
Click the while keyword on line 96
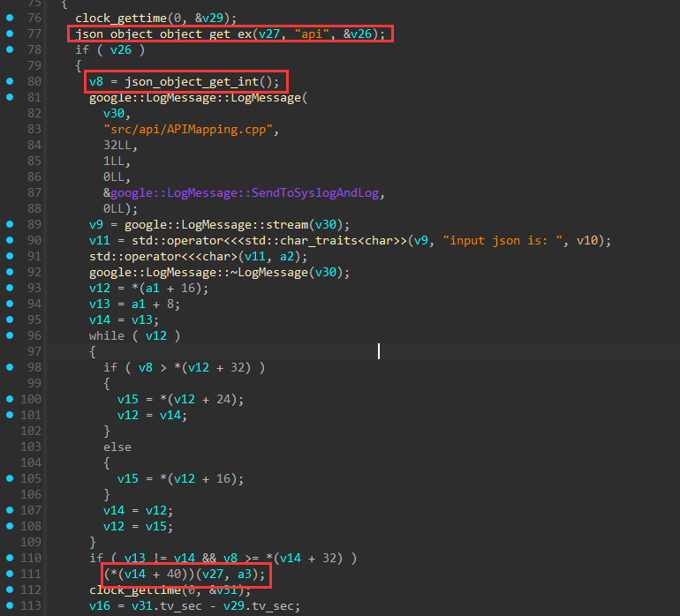[106, 336]
